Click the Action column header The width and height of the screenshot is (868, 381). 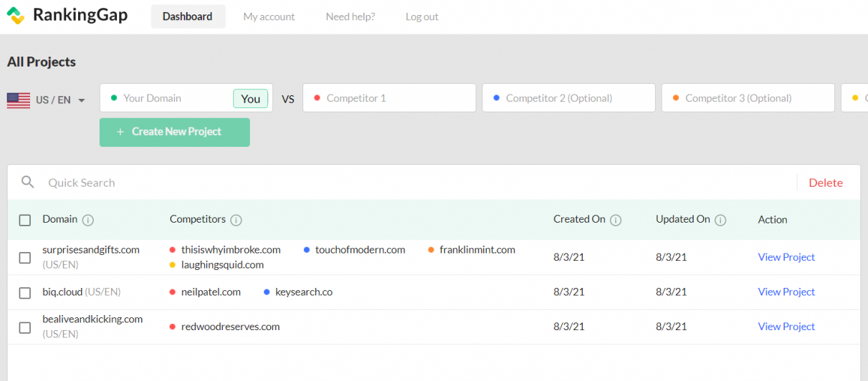(x=773, y=220)
